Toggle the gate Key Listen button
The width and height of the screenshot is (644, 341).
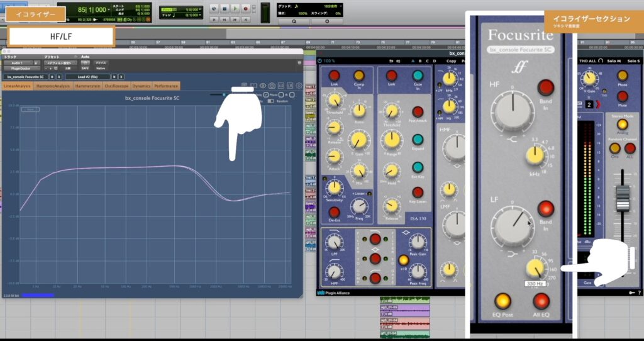click(x=418, y=193)
